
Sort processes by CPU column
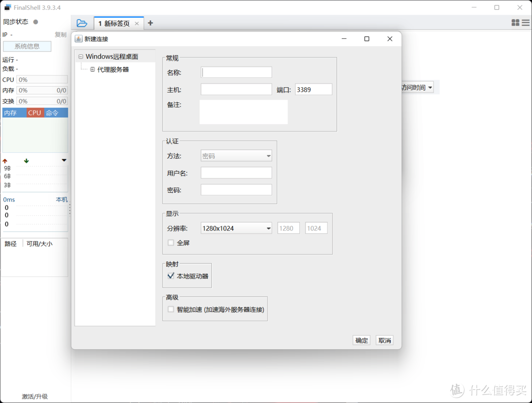click(x=35, y=113)
